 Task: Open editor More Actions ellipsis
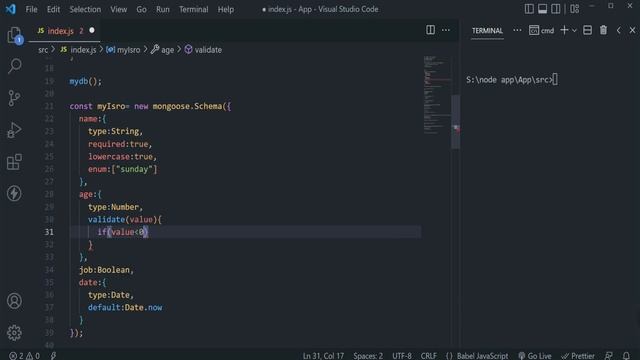[446, 30]
